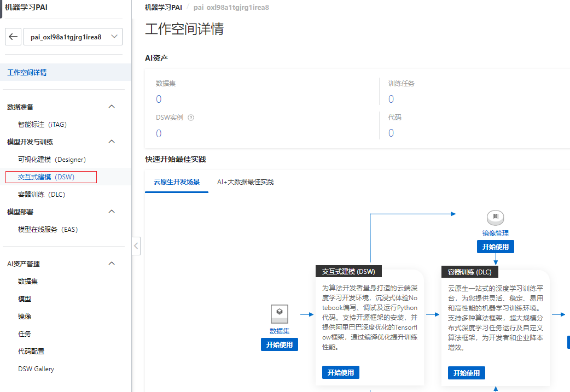The height and width of the screenshot is (392, 570).
Task: Click 开始使用 in the 容器训练 (DLC) card
Action: [467, 373]
